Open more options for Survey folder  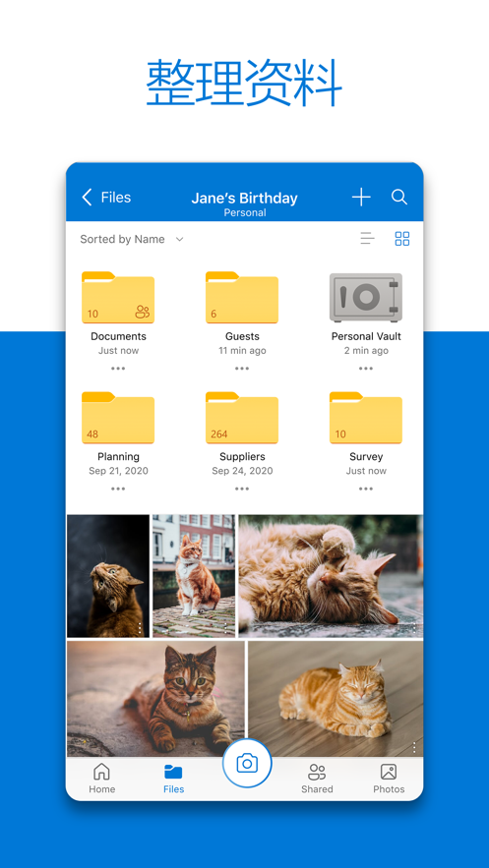click(x=365, y=489)
